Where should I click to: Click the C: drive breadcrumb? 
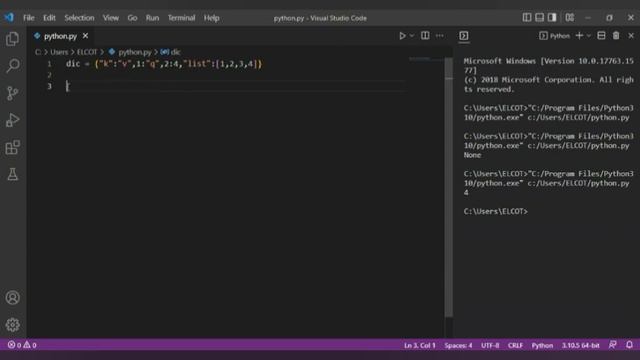pos(38,52)
